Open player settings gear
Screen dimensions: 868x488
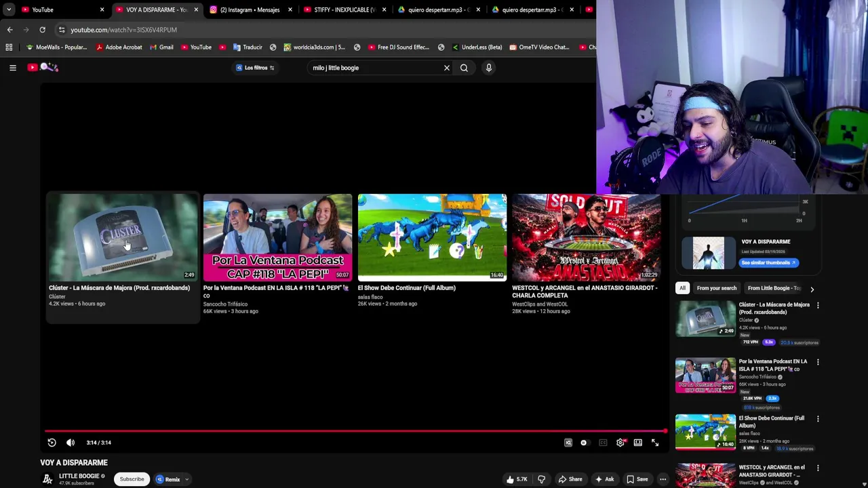click(x=620, y=443)
